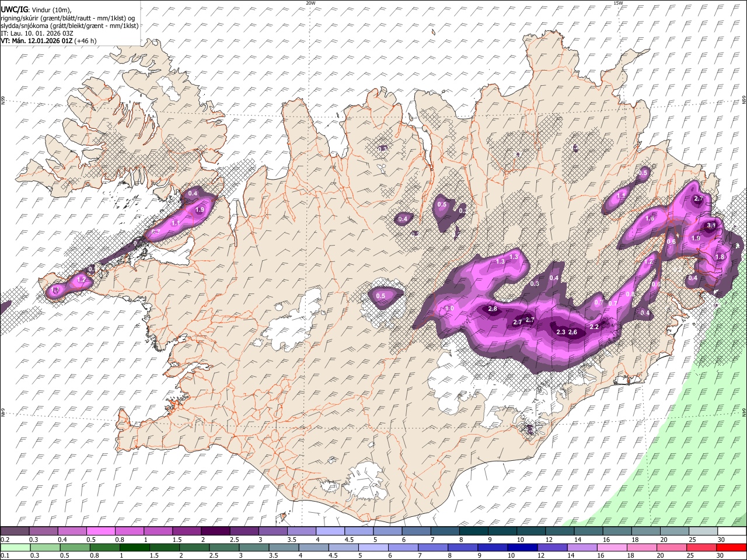Click the '20W' longitude label
This screenshot has height=560, width=747.
[311, 3]
